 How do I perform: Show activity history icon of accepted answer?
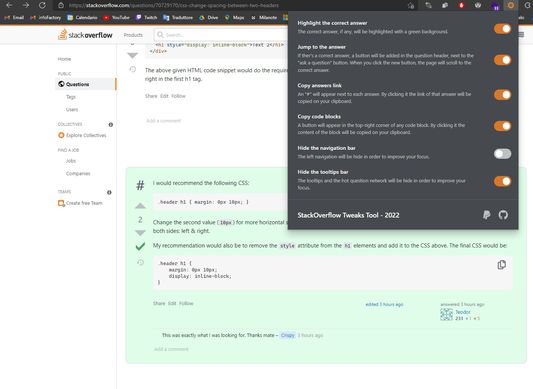pyautogui.click(x=140, y=262)
